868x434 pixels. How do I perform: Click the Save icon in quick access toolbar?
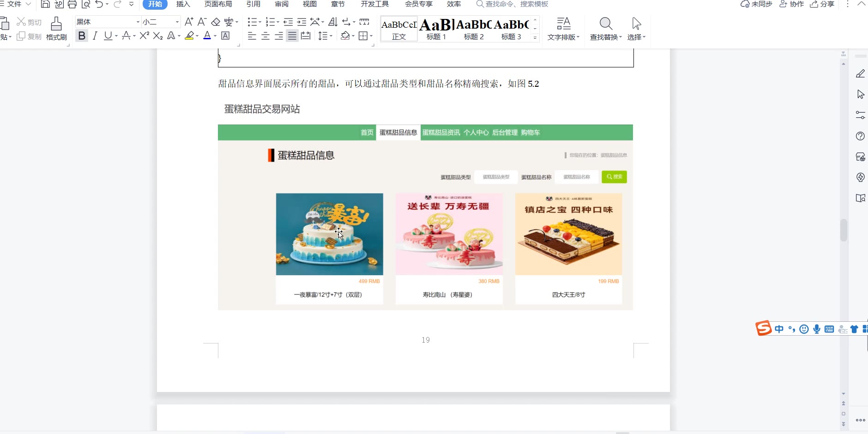pos(45,4)
